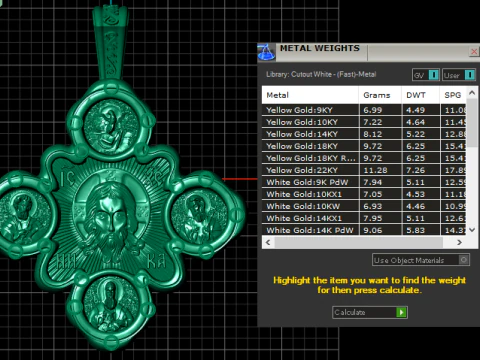Click the Grams column header
480x360 pixels.
(380, 95)
